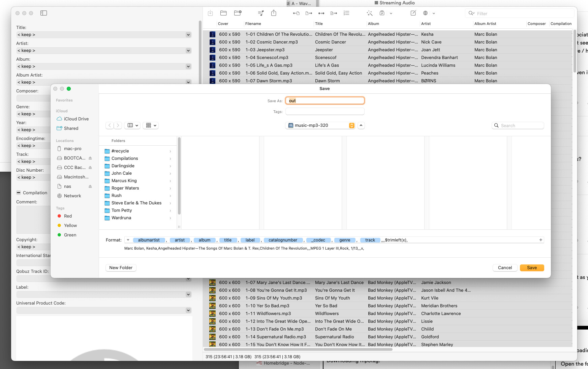Click the open folder toolbar icon
Image resolution: width=588 pixels, height=369 pixels.
click(223, 13)
